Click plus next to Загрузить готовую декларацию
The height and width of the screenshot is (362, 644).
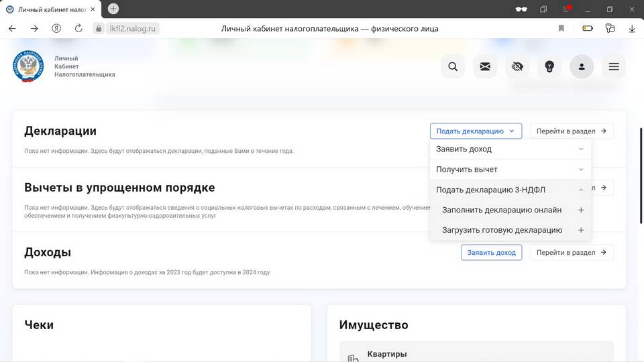[581, 230]
